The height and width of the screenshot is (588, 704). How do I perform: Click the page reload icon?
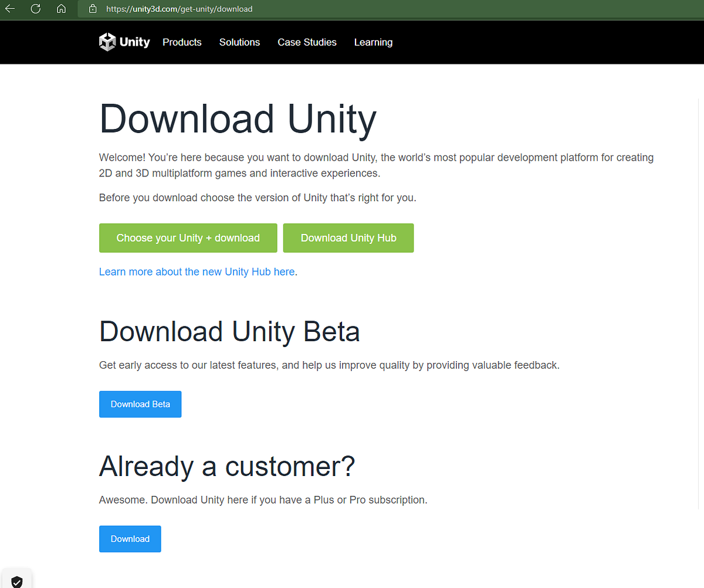click(35, 9)
